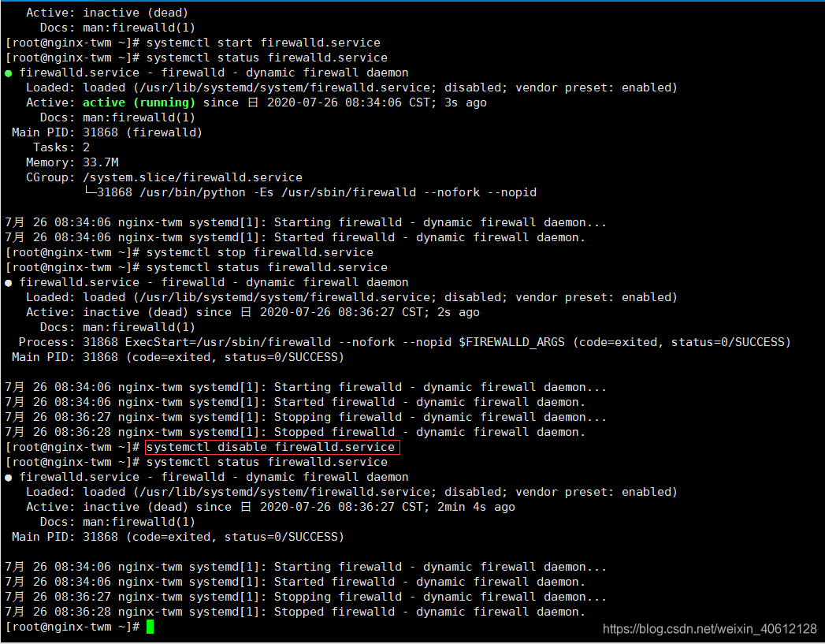Click the "CGroup: /system.slice/firewalld.service" line
This screenshot has width=825, height=644.
click(164, 177)
